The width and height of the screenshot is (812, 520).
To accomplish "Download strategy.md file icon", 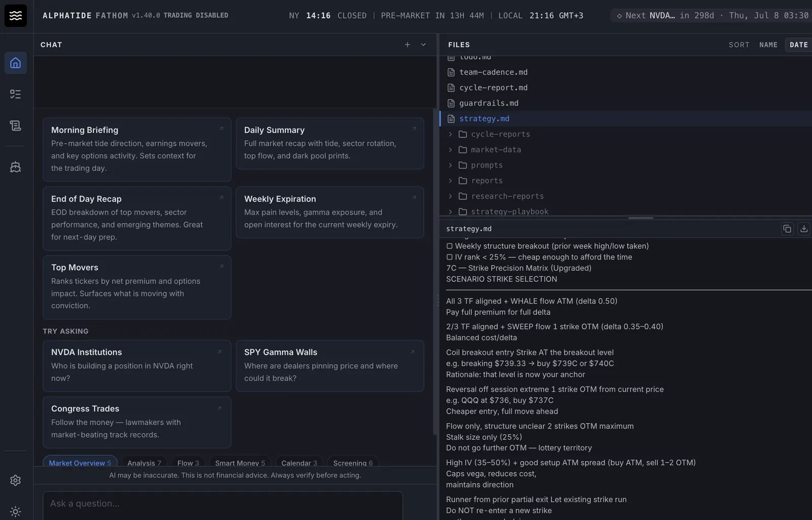I will pos(804,229).
